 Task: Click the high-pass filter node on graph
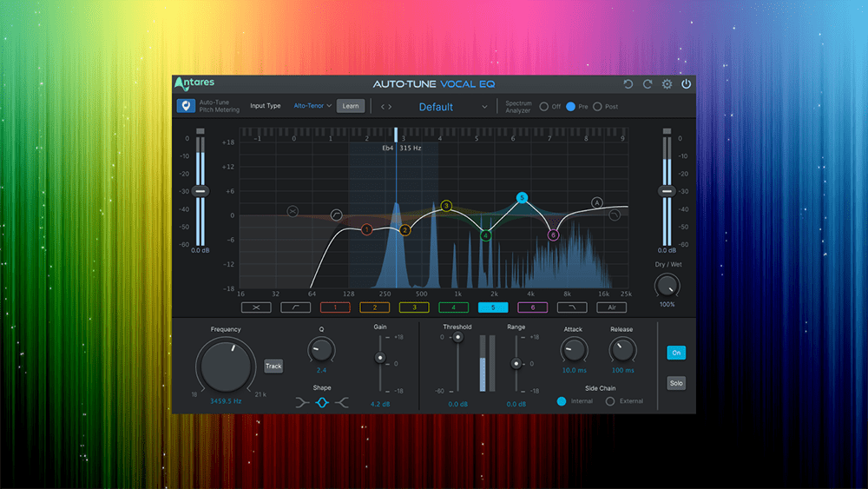click(337, 215)
